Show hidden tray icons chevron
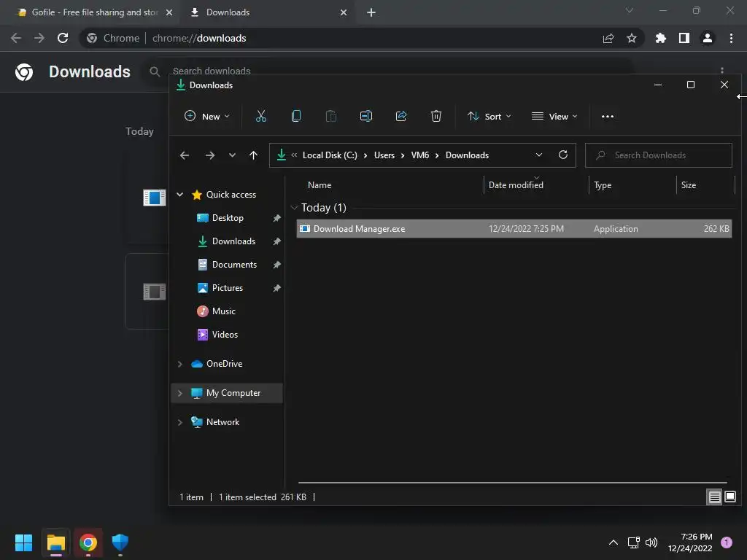Screen dimensions: 747x560 (614, 542)
